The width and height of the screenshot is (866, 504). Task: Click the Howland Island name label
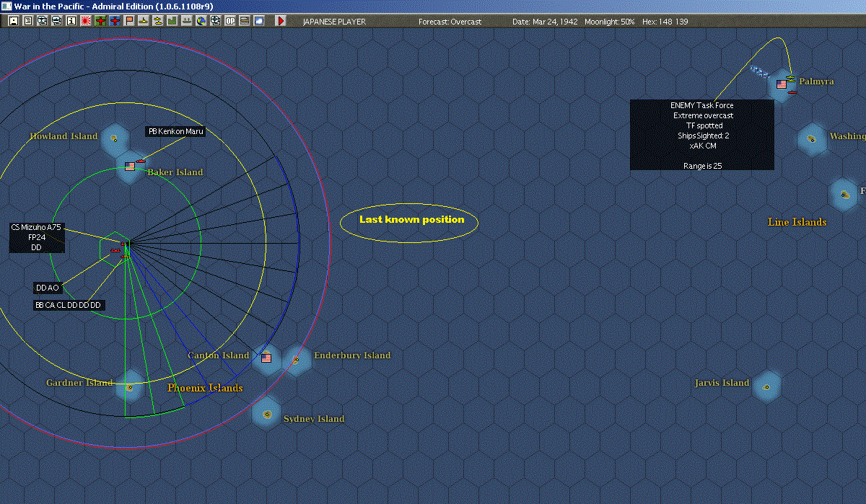64,136
